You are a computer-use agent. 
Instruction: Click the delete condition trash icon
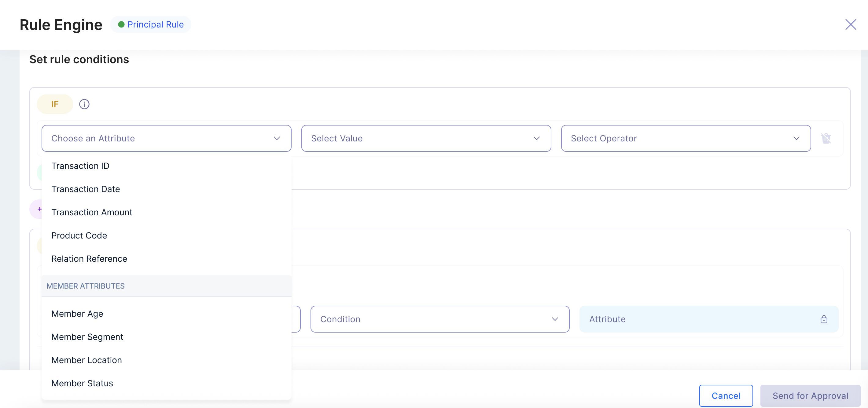[x=826, y=138]
